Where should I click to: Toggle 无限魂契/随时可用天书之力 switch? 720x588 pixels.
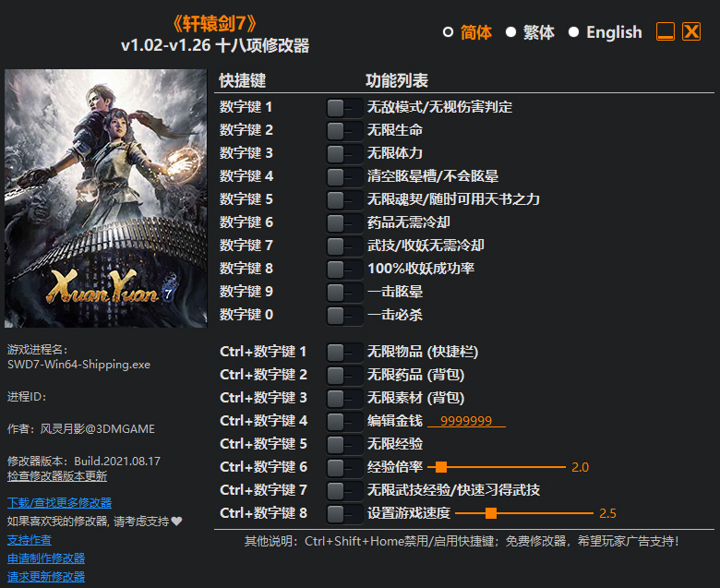(344, 200)
